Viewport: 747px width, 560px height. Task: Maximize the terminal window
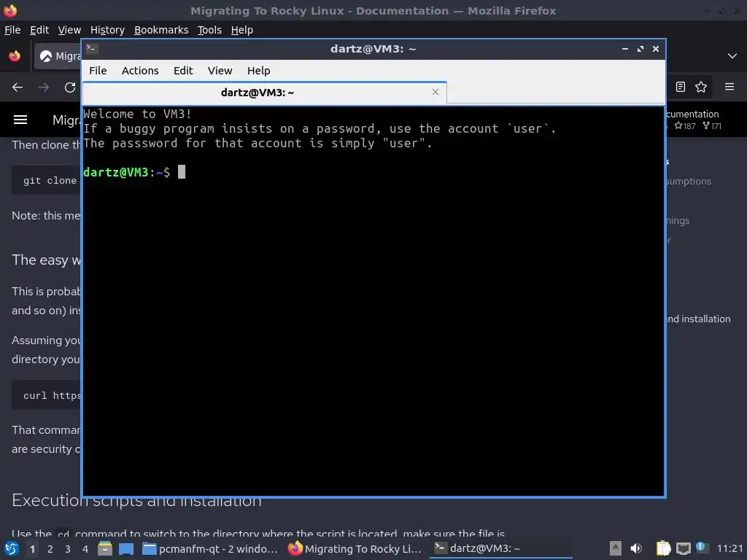tap(640, 49)
